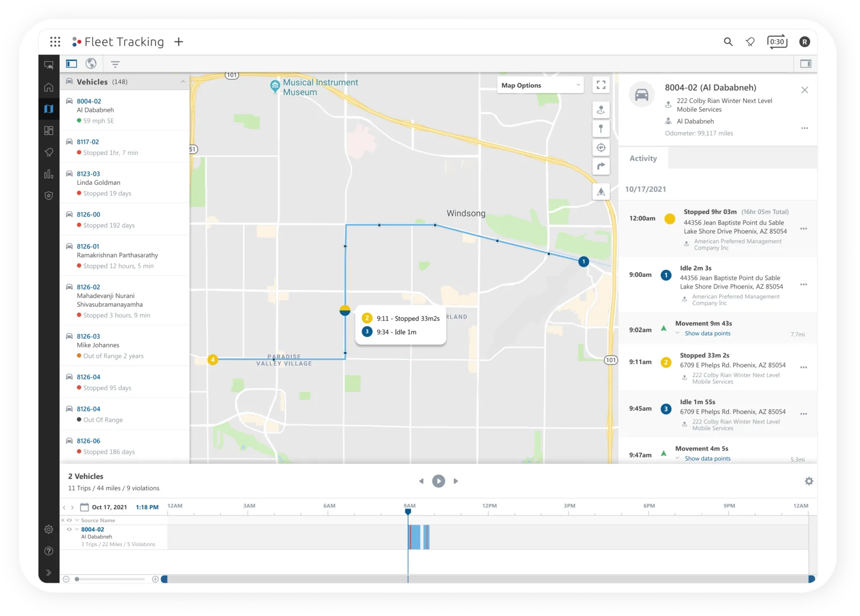Expand data points for 9:02am movement

707,333
